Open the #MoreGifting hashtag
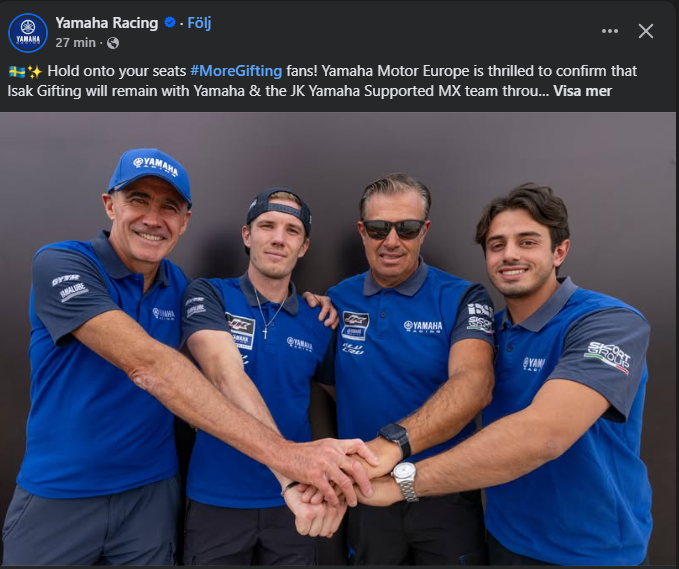This screenshot has width=679, height=569. click(236, 71)
